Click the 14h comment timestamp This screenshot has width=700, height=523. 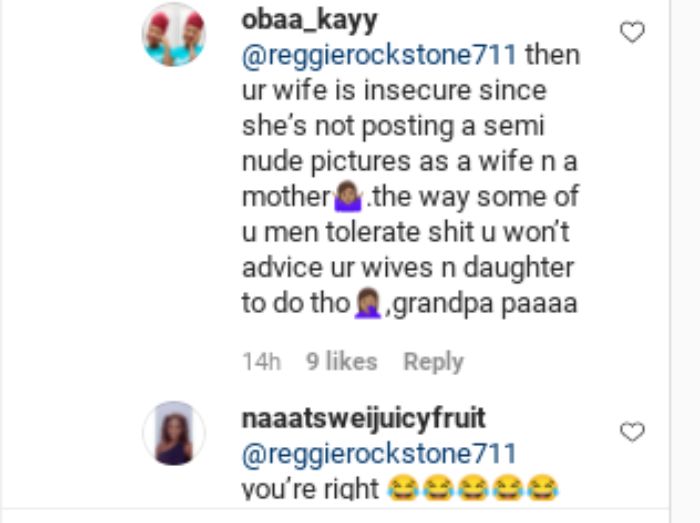[262, 361]
